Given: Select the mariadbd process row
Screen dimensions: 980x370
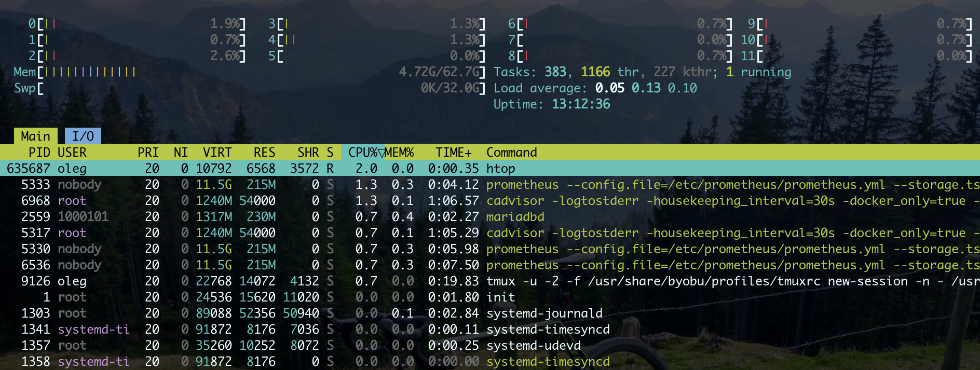Looking at the screenshot, I should click(x=515, y=216).
